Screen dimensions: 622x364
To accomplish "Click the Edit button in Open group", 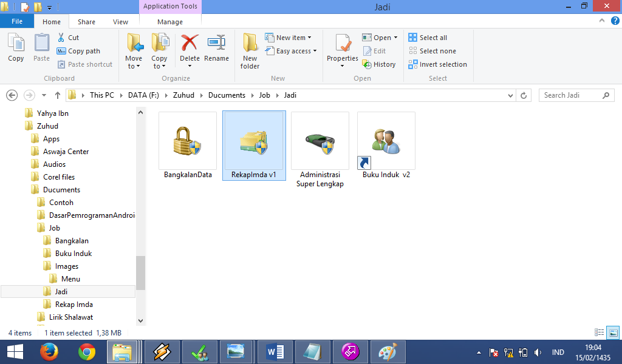I will 374,51.
